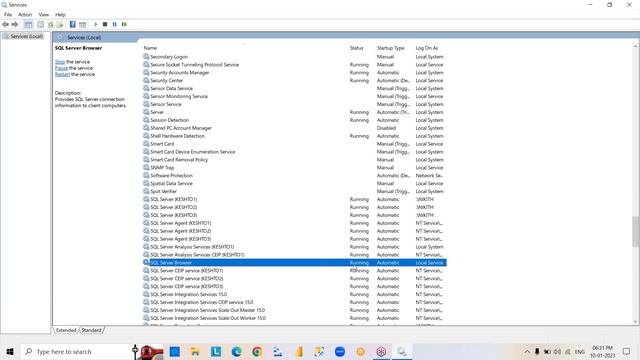Toggle Show/Hide Console Tree toolbar icon

pyautogui.click(x=28, y=24)
